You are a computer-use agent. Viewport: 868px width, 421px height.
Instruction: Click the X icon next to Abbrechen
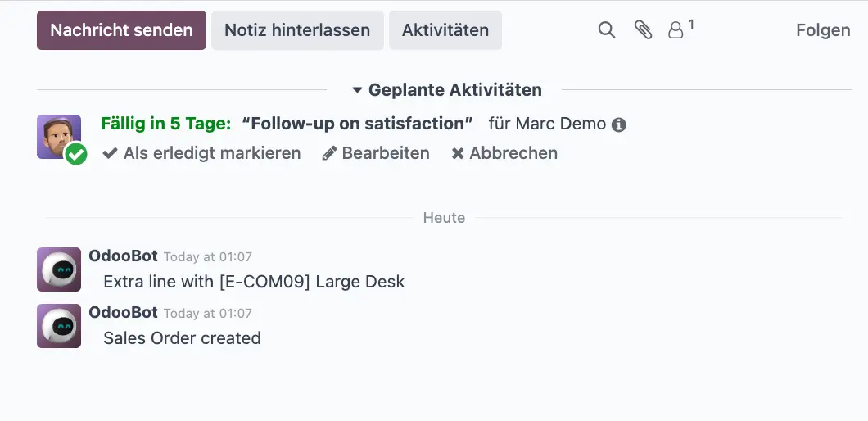point(457,153)
